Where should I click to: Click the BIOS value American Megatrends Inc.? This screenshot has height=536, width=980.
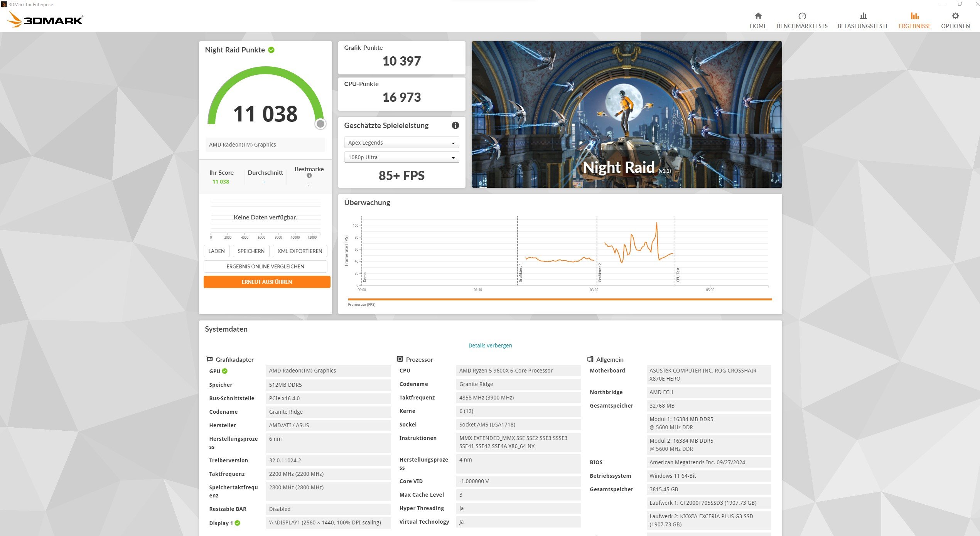click(x=708, y=462)
